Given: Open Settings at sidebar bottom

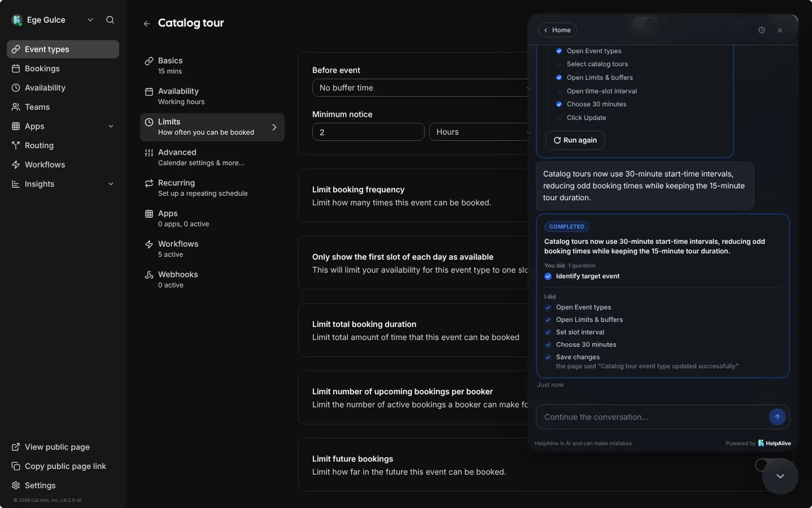Looking at the screenshot, I should coord(63,485).
